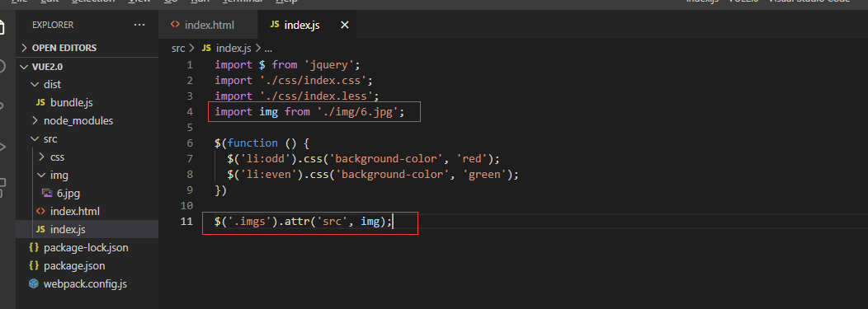
Task: Open index.html from Explorer tree
Action: [x=87, y=211]
